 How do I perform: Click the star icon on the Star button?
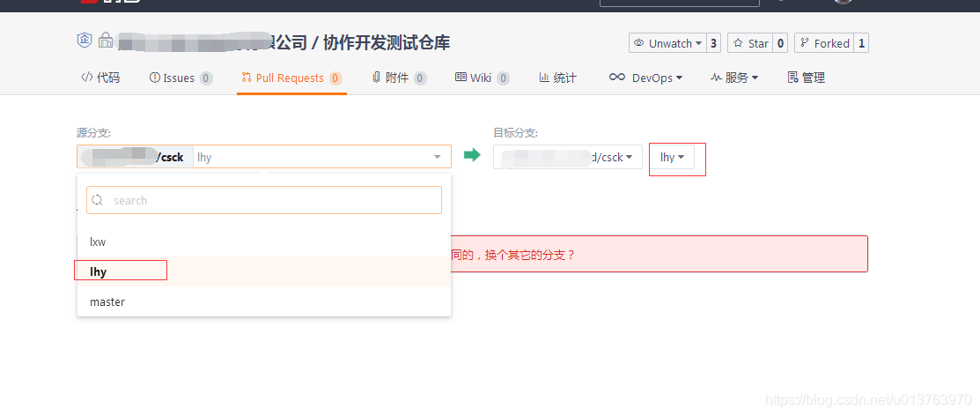click(738, 43)
